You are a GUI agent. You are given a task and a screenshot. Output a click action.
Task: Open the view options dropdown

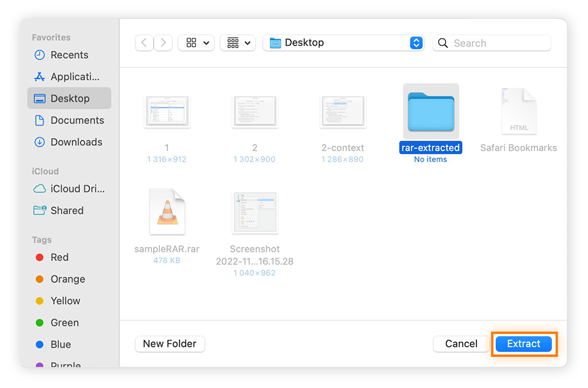[196, 42]
